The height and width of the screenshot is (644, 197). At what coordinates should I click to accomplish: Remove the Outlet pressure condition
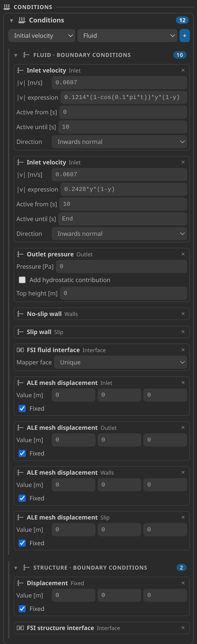click(183, 254)
